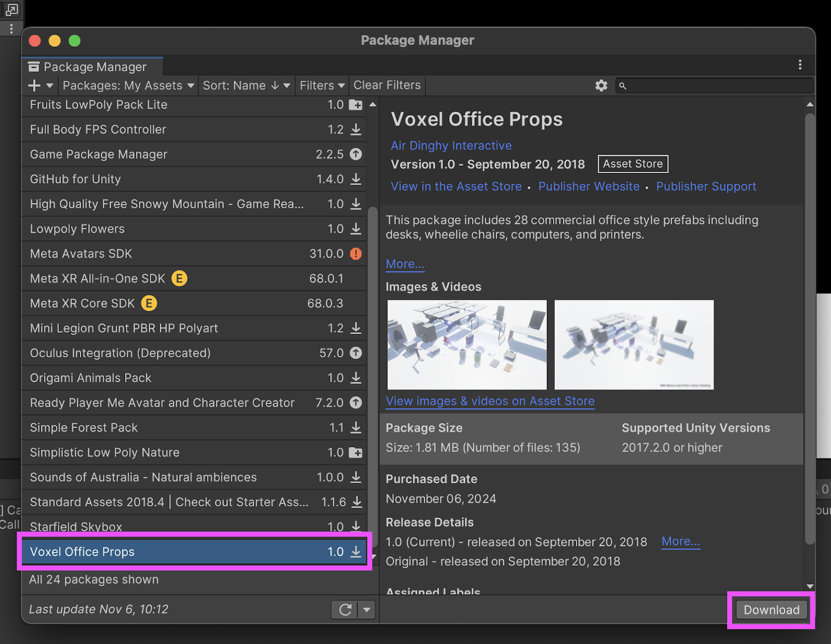Open the dropdown arrow next to the refresh button
This screenshot has height=644, width=831.
point(367,610)
